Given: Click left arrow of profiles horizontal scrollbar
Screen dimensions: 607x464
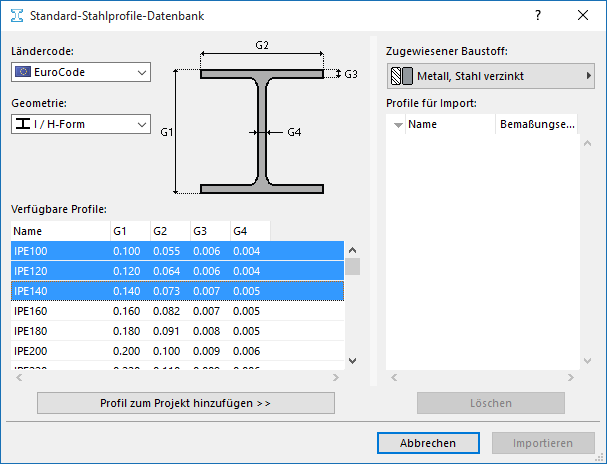Looking at the screenshot, I should (x=19, y=377).
